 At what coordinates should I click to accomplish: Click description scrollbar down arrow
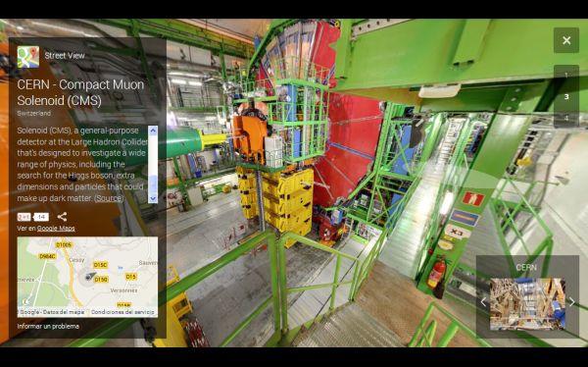[153, 198]
